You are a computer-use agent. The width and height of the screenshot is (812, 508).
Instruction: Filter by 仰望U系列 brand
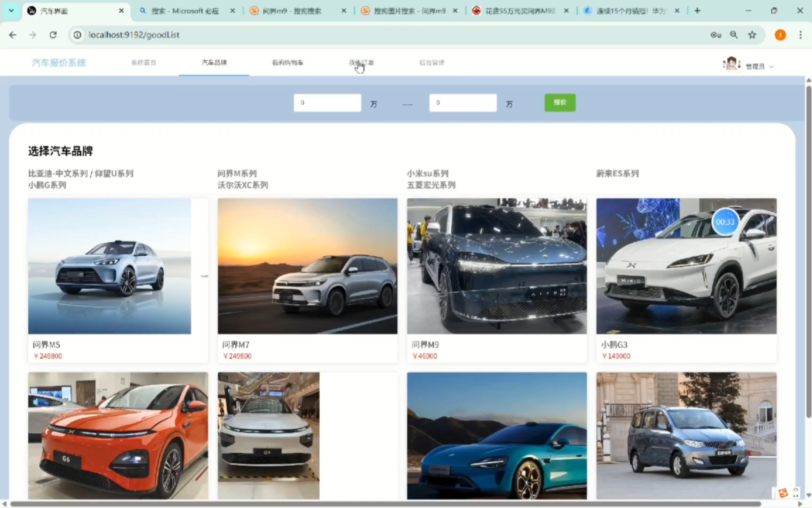[114, 174]
